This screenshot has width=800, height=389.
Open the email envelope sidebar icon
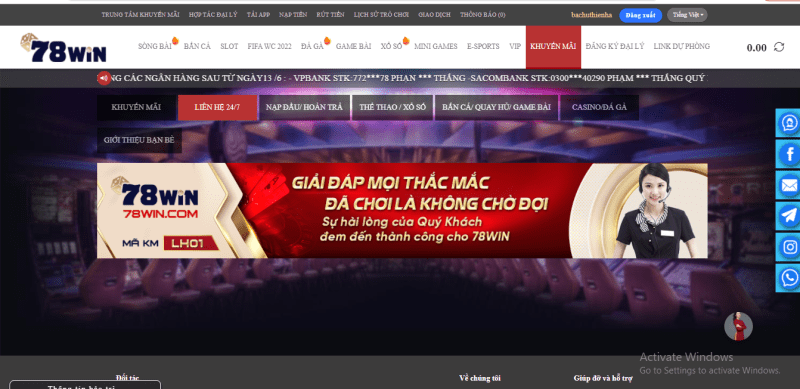point(789,185)
